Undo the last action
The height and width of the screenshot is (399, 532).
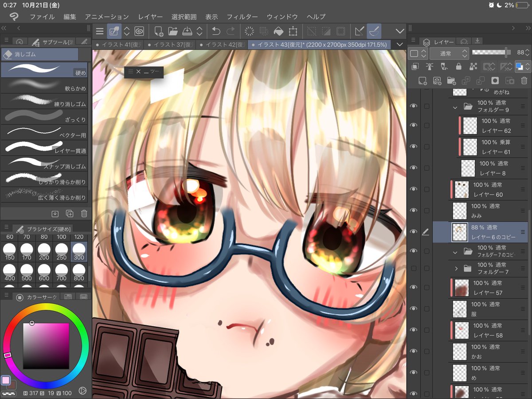216,31
